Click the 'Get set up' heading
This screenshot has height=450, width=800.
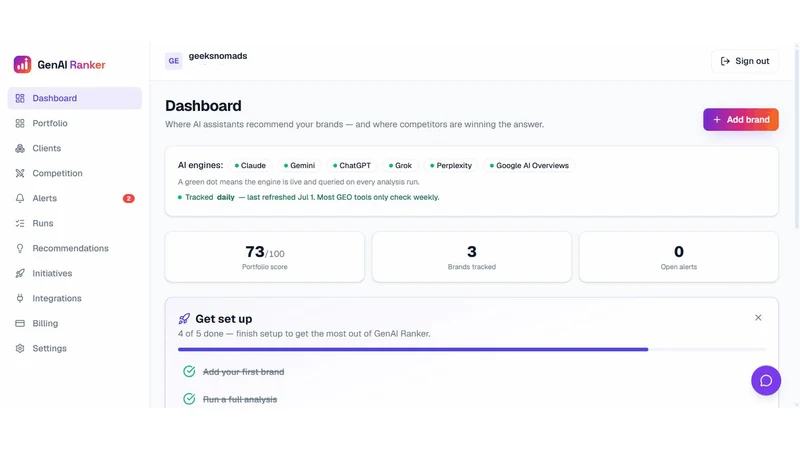(223, 319)
